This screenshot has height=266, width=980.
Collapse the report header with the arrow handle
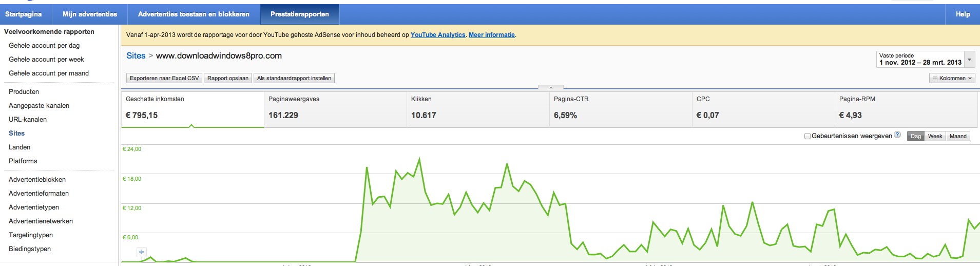click(x=551, y=87)
